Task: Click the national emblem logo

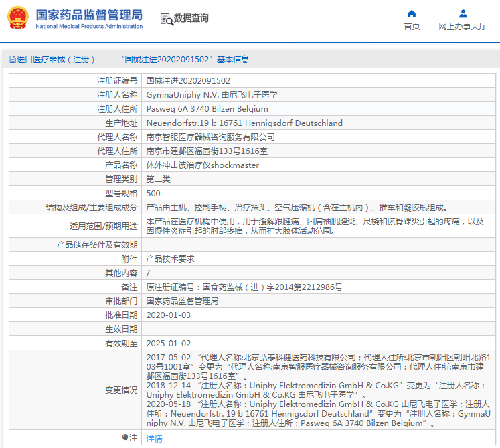Action: pyautogui.click(x=18, y=18)
